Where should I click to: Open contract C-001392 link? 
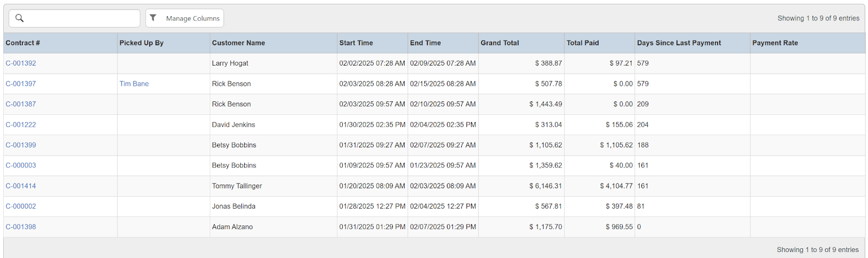(x=21, y=63)
